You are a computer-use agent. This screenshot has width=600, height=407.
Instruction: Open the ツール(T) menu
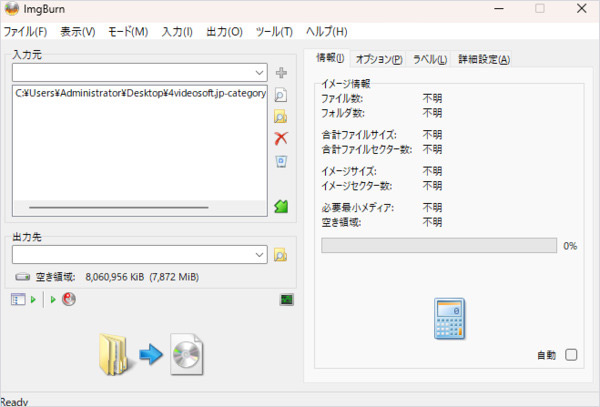[274, 31]
